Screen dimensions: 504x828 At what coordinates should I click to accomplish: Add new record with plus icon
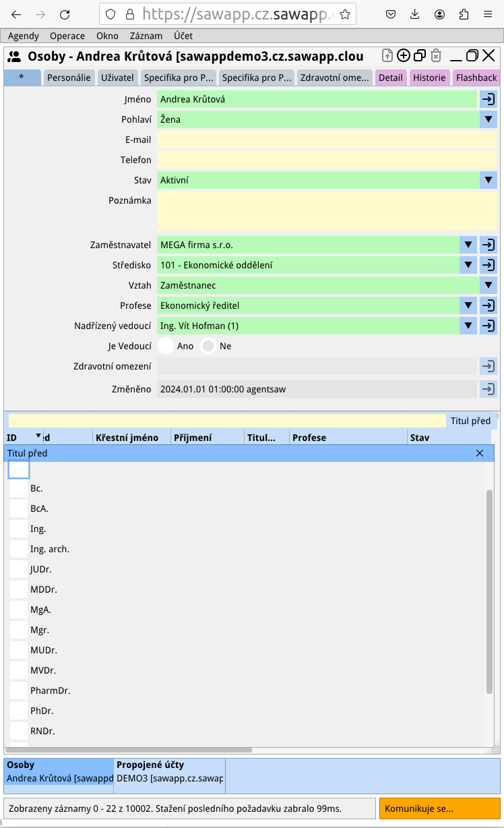click(404, 56)
